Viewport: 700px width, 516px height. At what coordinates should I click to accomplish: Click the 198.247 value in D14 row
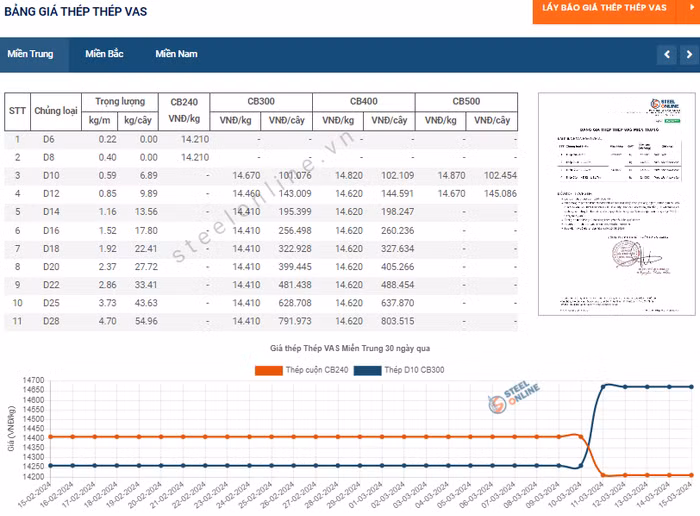click(x=397, y=212)
